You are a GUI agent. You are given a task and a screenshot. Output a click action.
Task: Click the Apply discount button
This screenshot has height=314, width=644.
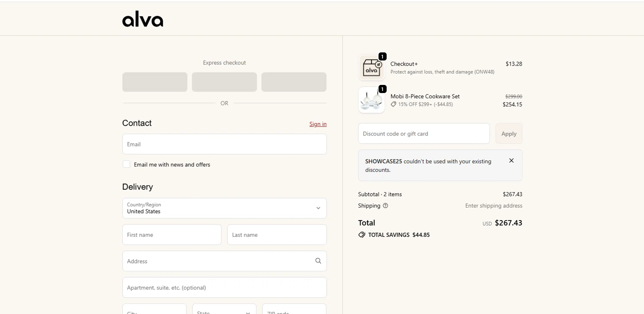(x=509, y=133)
